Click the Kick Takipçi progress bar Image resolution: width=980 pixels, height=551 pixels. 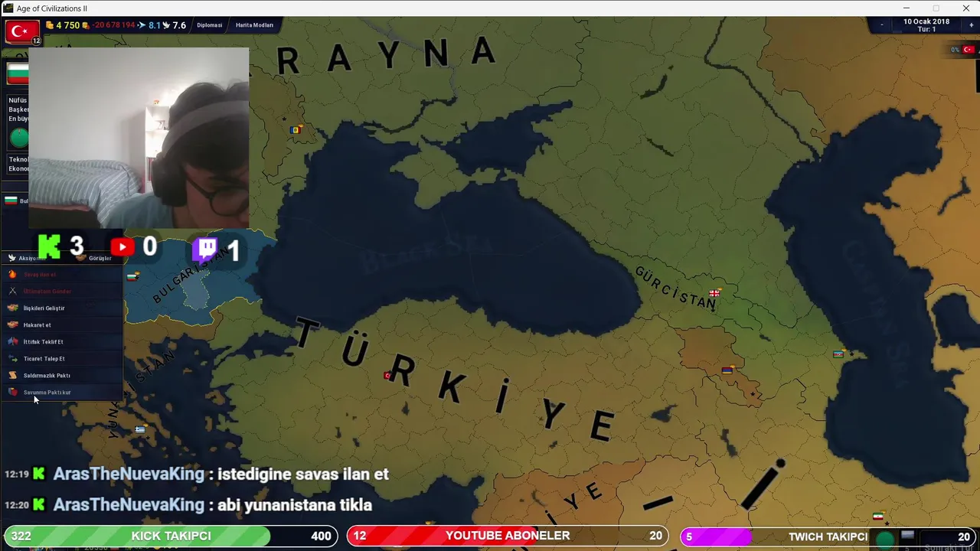[x=171, y=536]
